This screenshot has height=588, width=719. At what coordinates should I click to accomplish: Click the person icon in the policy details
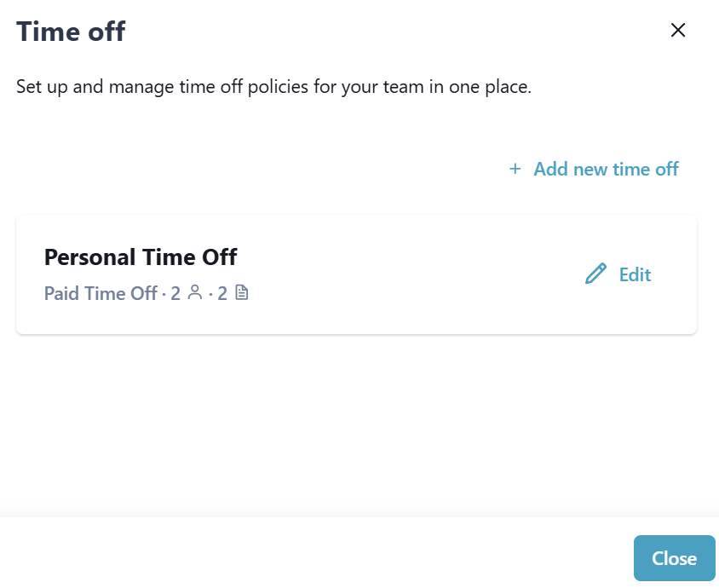tap(195, 293)
